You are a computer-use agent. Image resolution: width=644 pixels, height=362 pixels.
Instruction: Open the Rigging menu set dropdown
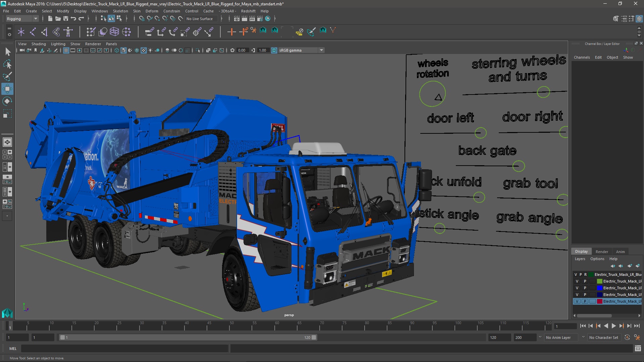point(22,19)
